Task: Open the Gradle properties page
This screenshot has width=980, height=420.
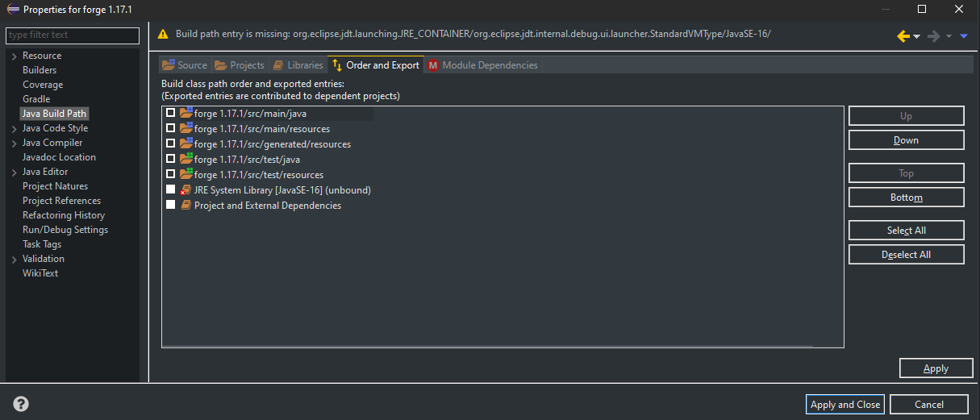Action: pos(36,99)
